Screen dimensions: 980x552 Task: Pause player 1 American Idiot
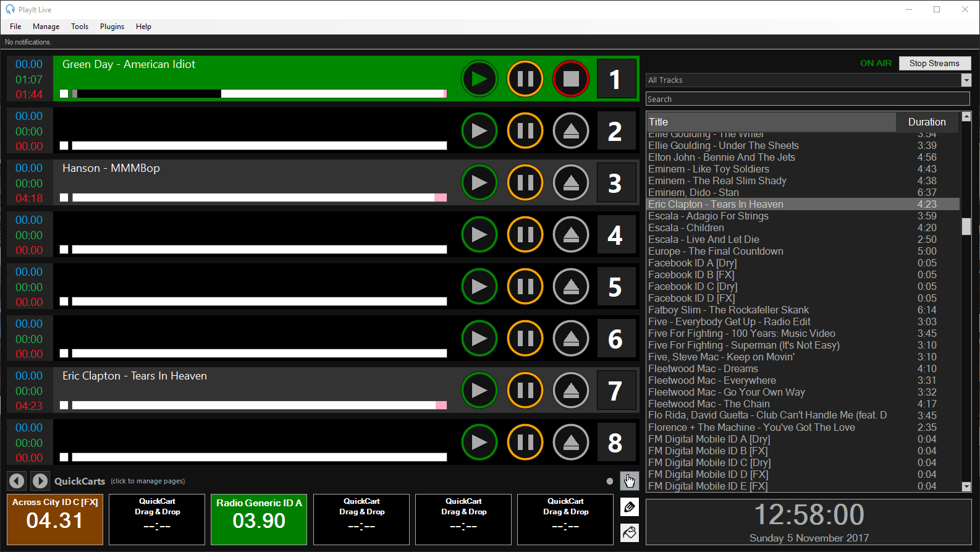[x=525, y=79]
